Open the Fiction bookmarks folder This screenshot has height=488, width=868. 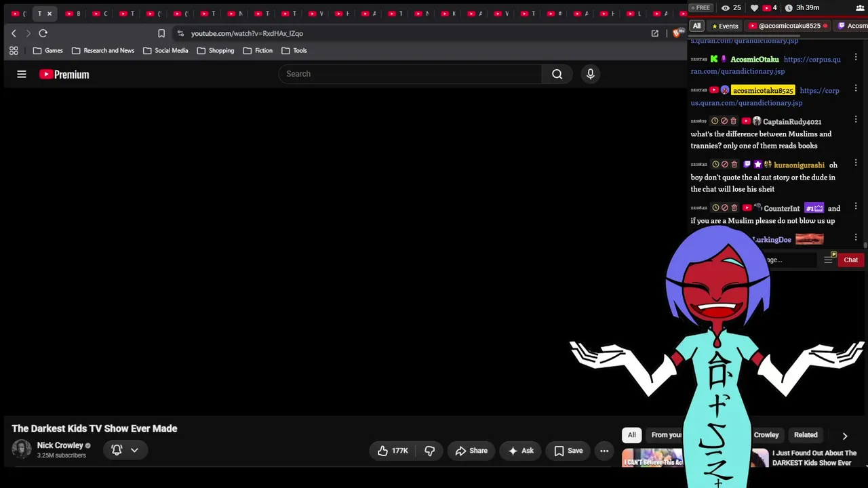point(258,51)
